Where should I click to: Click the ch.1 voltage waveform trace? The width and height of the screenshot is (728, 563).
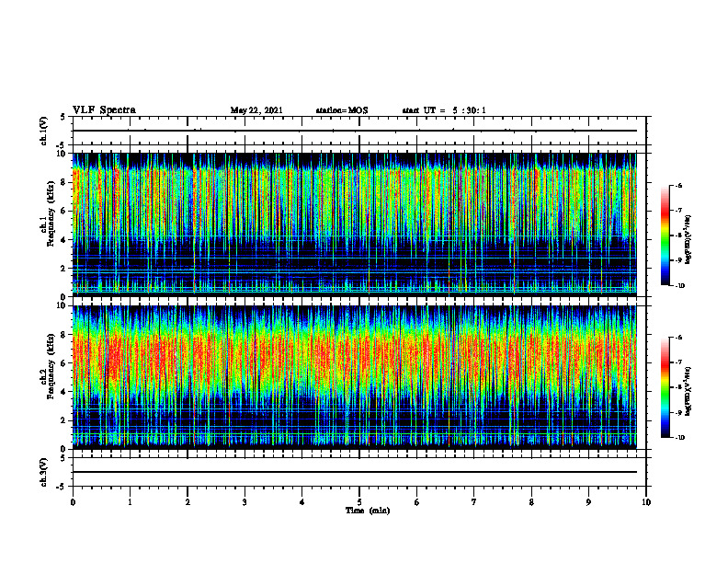355,131
